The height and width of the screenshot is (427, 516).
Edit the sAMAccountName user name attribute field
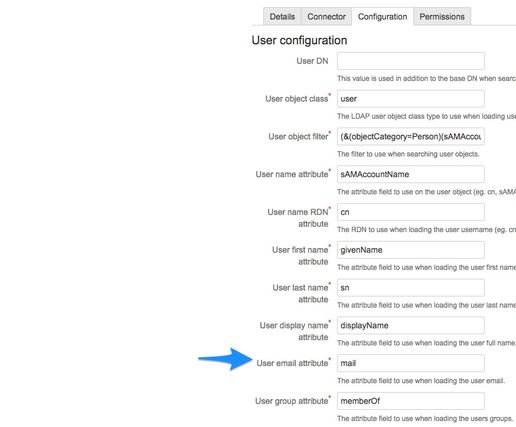[411, 174]
